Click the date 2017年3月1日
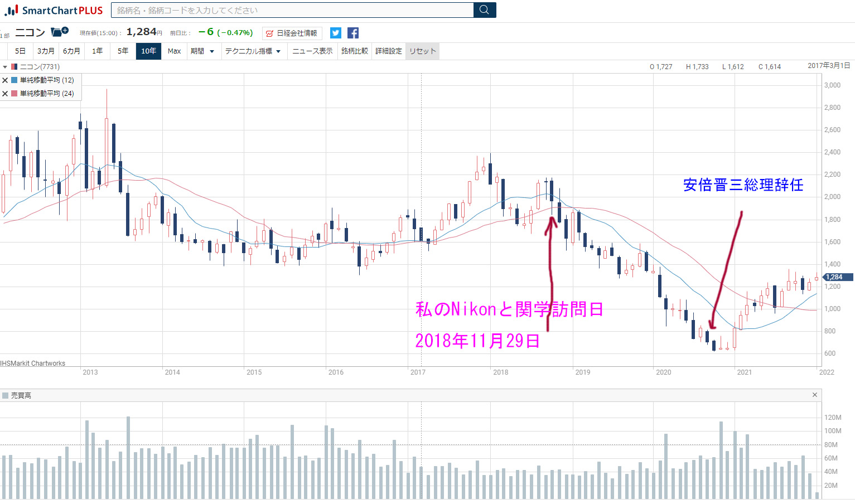This screenshot has height=504, width=855. [x=829, y=66]
